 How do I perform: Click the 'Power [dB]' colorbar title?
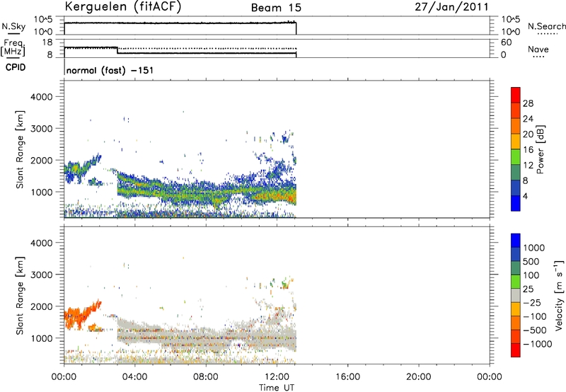(540, 149)
